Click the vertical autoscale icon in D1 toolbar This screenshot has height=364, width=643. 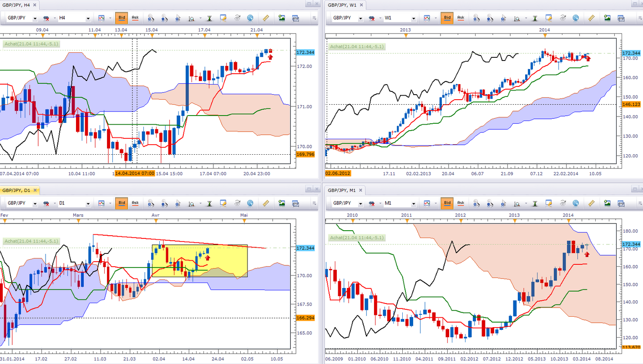(209, 203)
